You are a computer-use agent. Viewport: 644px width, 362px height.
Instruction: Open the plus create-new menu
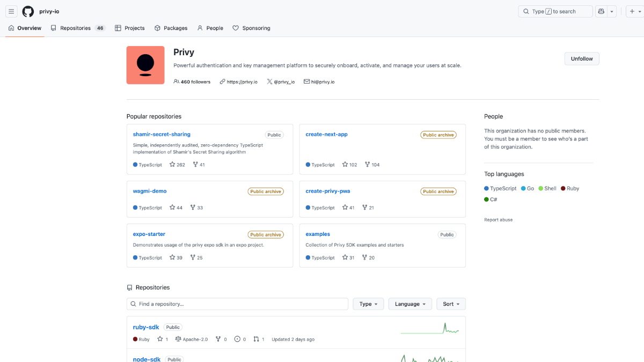634,11
